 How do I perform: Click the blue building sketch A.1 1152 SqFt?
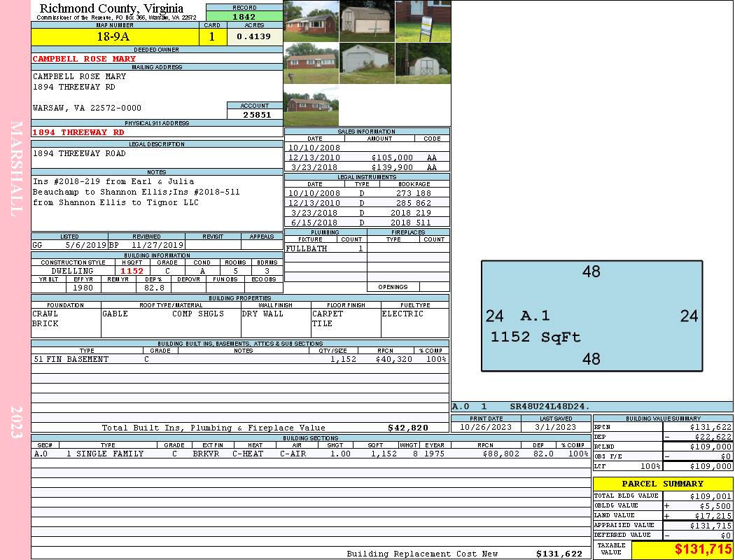coord(591,316)
